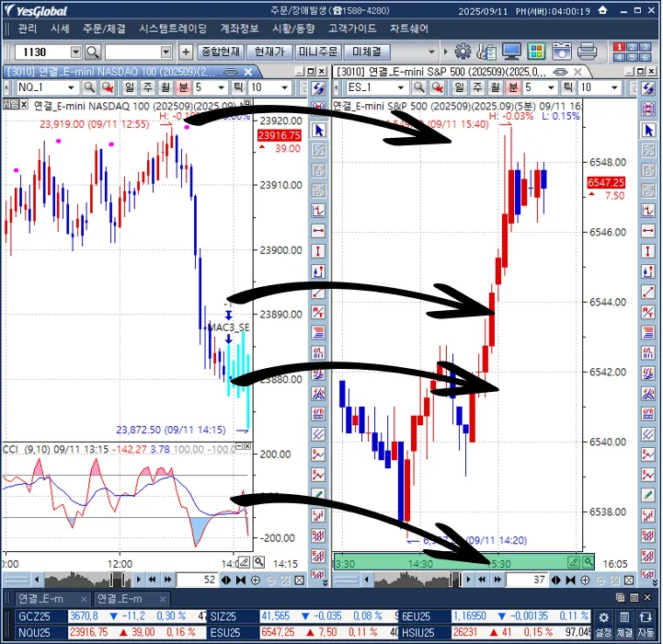
Task: Switch ES_1 chart to daily (일) period
Action: (x=459, y=87)
